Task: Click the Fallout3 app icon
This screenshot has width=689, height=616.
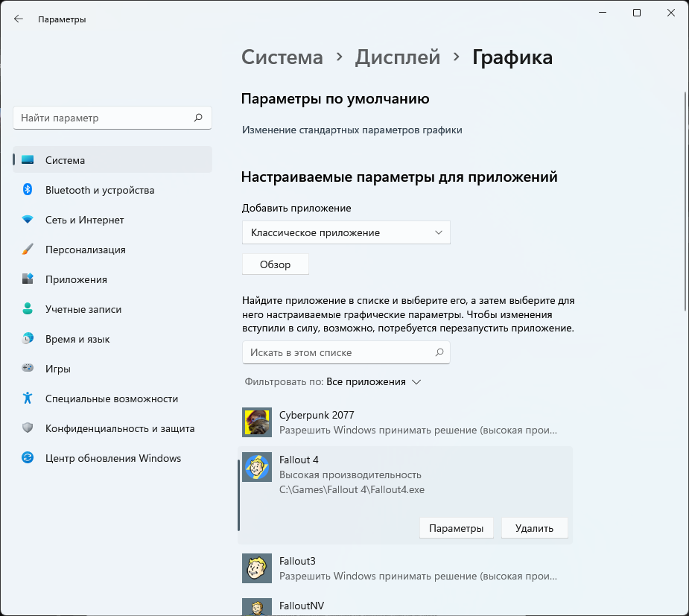Action: pyautogui.click(x=257, y=568)
